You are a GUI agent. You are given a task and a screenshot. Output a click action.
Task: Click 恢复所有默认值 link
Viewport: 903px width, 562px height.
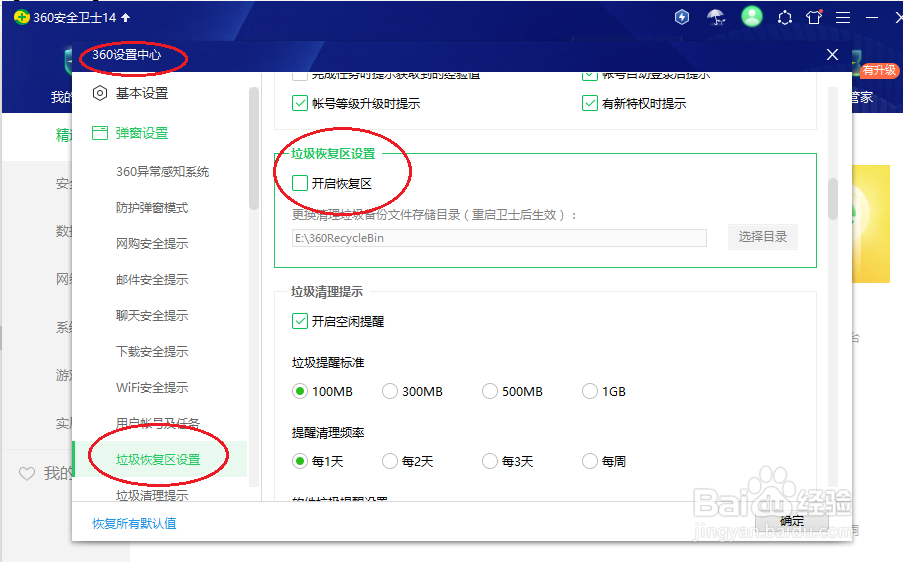(134, 523)
